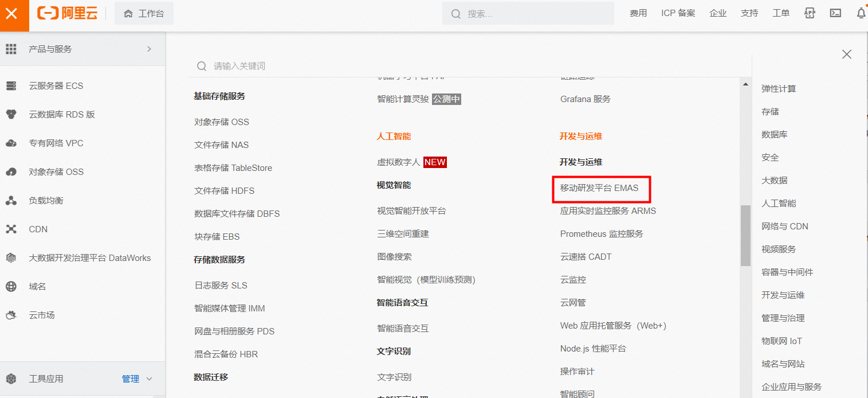The width and height of the screenshot is (868, 398).
Task: Open Web 应用托管服务 (Web+)
Action: pyautogui.click(x=613, y=326)
